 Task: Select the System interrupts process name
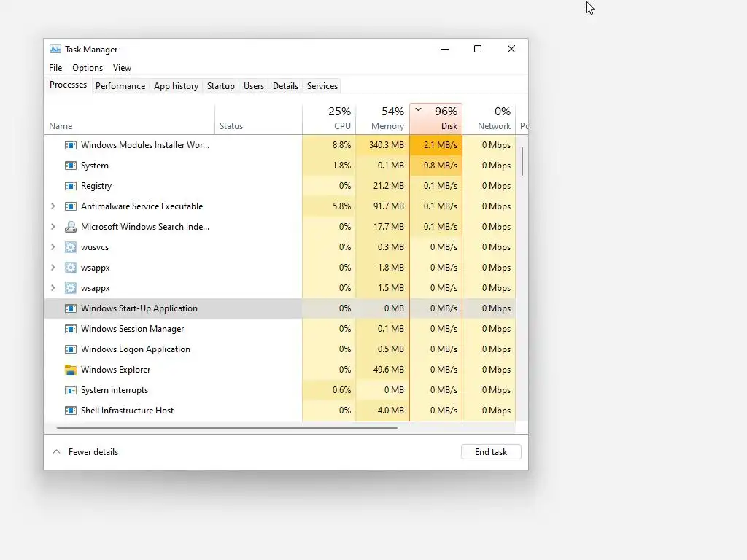tap(115, 390)
